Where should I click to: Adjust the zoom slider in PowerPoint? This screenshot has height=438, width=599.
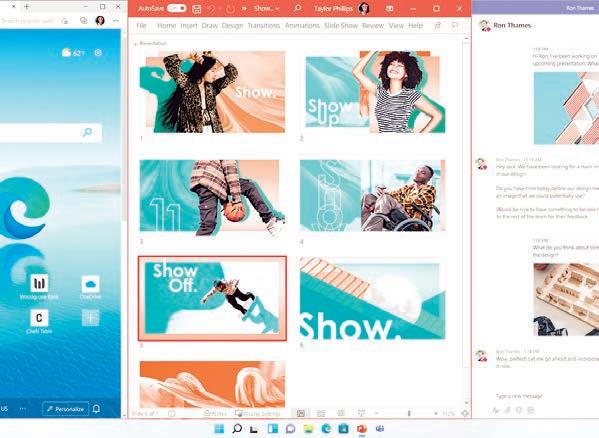[x=409, y=413]
